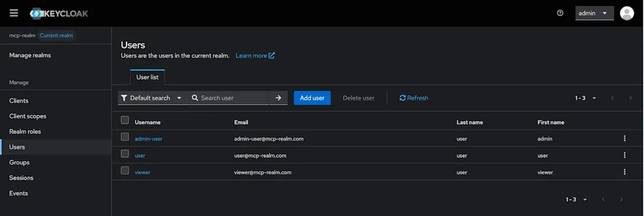Select the User list tab

click(148, 77)
